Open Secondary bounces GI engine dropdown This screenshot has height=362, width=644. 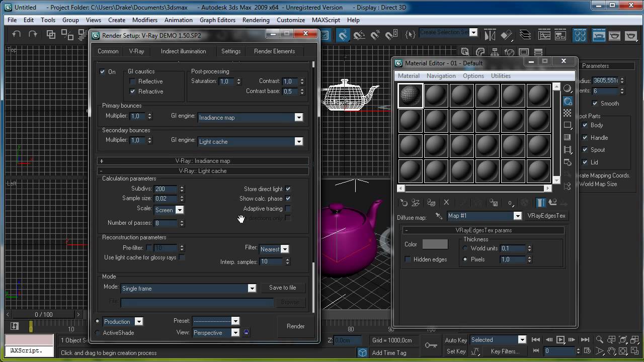(x=250, y=141)
